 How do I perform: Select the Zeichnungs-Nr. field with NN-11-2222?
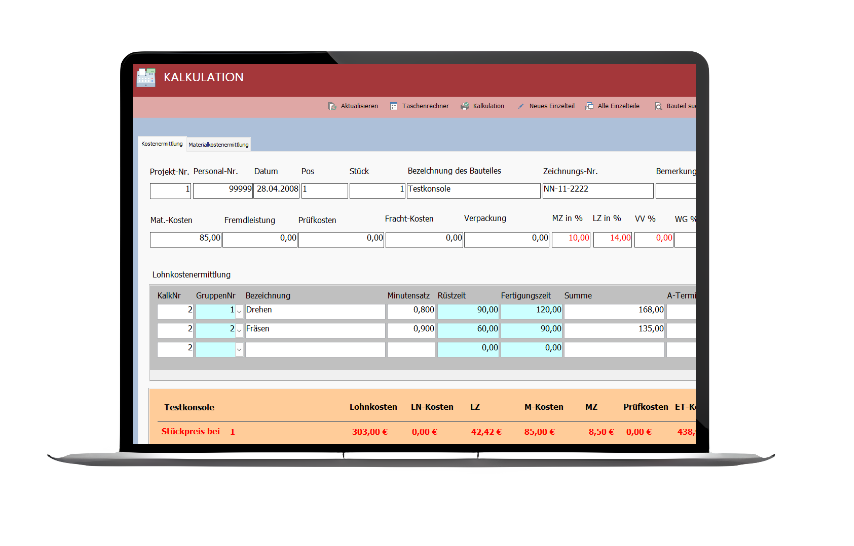(596, 190)
